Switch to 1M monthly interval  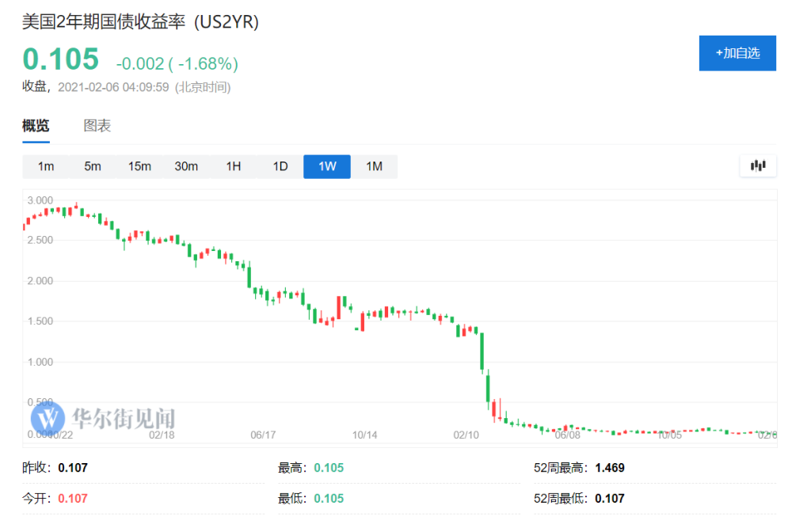[x=374, y=166]
